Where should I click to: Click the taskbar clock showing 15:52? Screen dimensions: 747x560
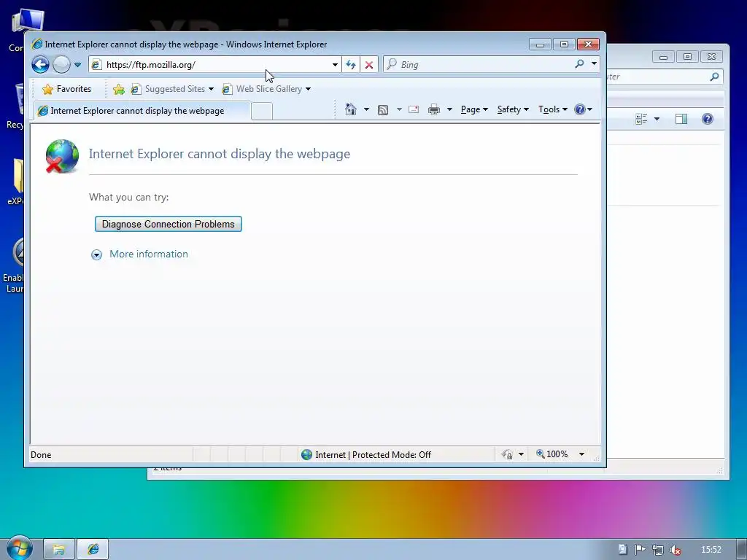711,550
